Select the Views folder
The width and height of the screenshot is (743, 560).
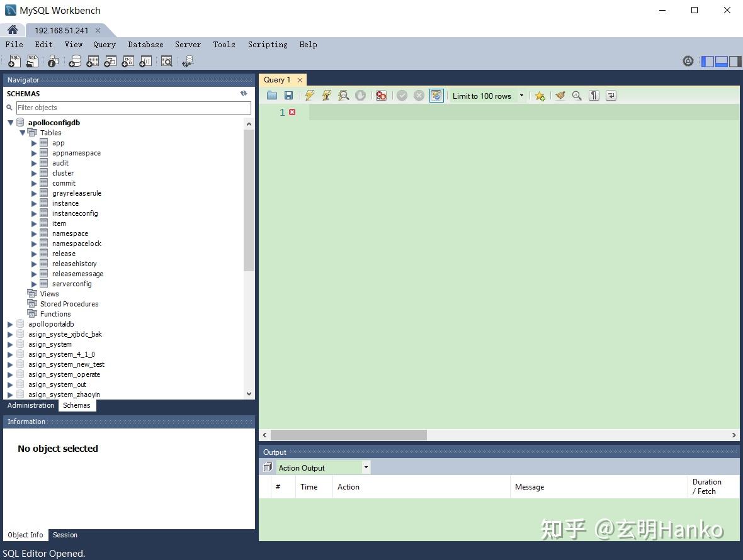[x=49, y=294]
